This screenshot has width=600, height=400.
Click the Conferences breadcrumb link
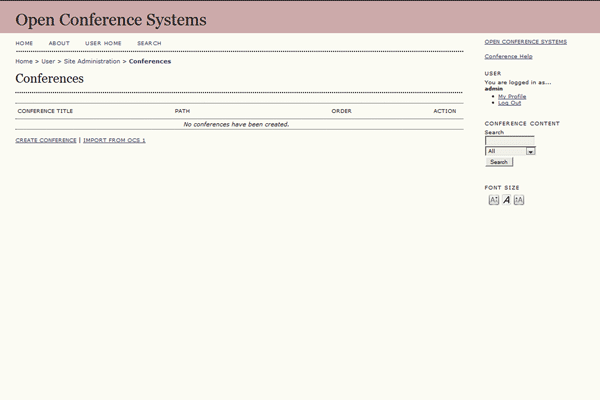point(150,62)
